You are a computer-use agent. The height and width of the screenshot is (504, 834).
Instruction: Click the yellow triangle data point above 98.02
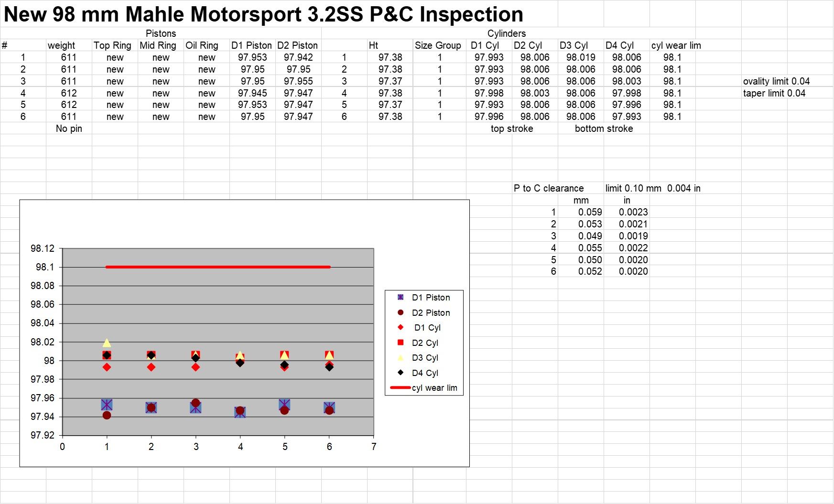pyautogui.click(x=107, y=343)
